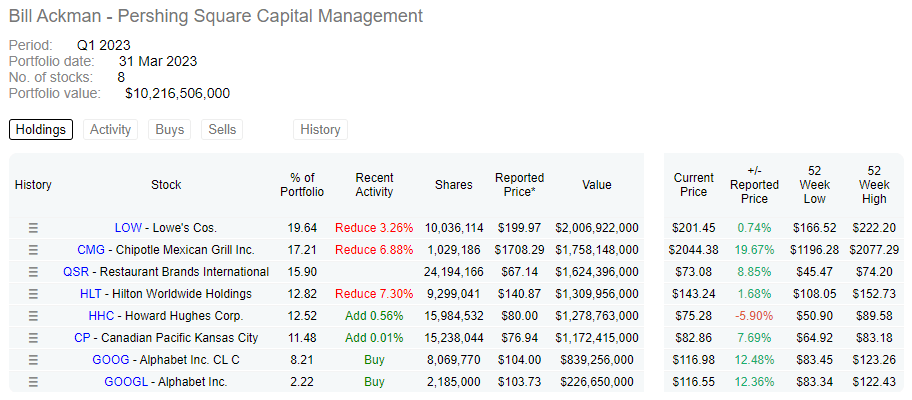Sort table by Value column header
This screenshot has width=912, height=400.
click(596, 185)
